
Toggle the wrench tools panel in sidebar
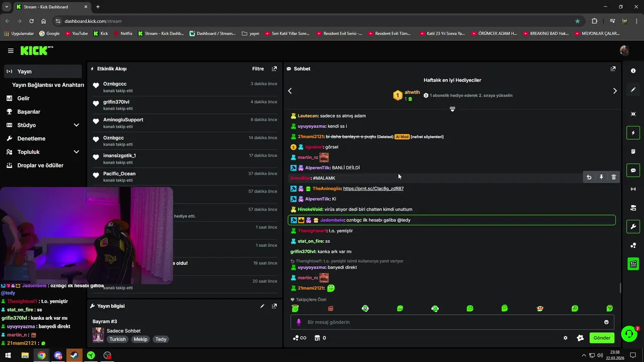point(633,226)
